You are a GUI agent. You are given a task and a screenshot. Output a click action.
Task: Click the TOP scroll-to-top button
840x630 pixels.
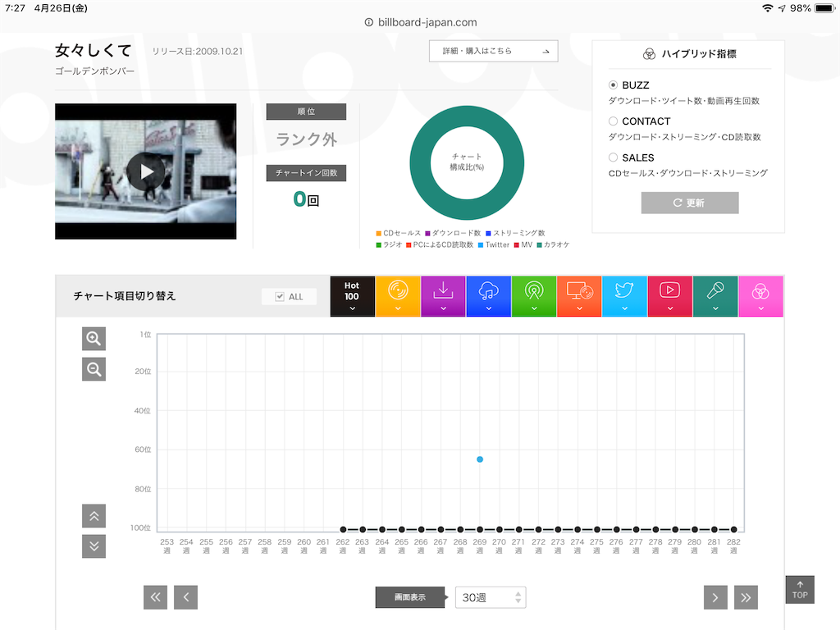(x=800, y=590)
